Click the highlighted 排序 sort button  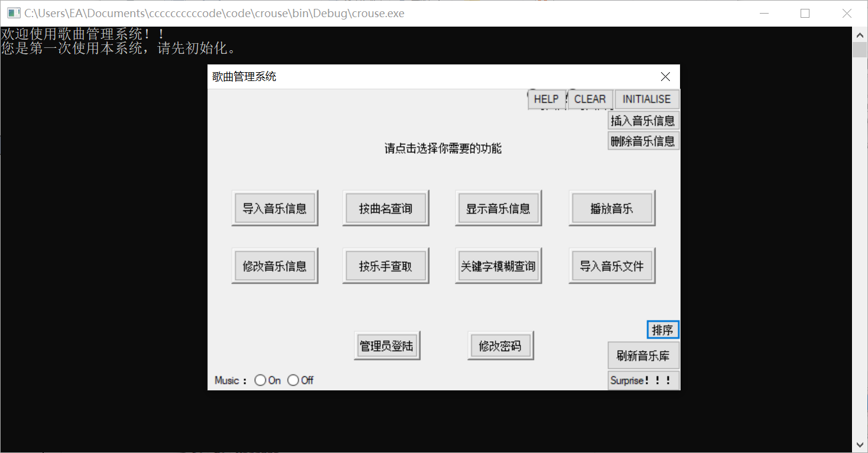tap(662, 330)
